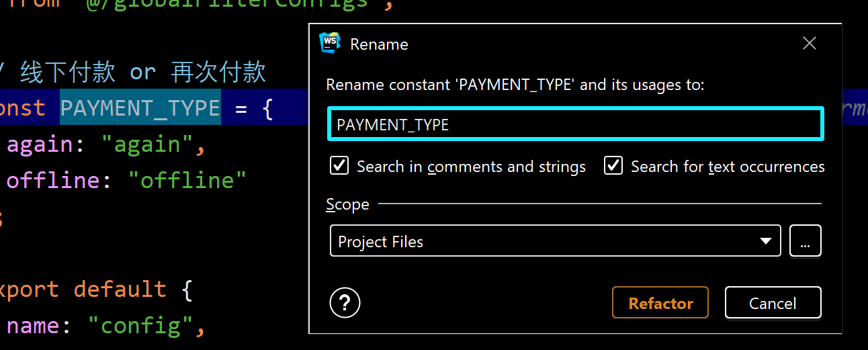Disable Search for text occurrences checkbox

tap(613, 166)
